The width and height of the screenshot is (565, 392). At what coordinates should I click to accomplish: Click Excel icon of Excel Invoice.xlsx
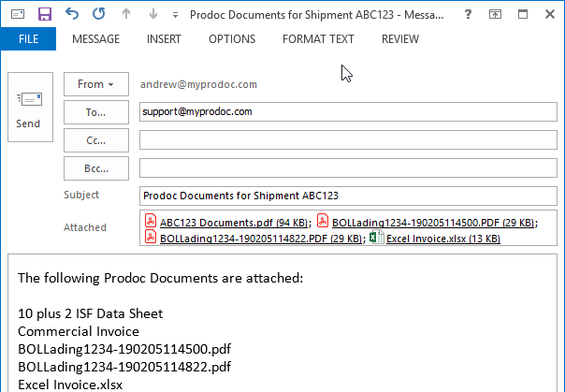point(377,237)
